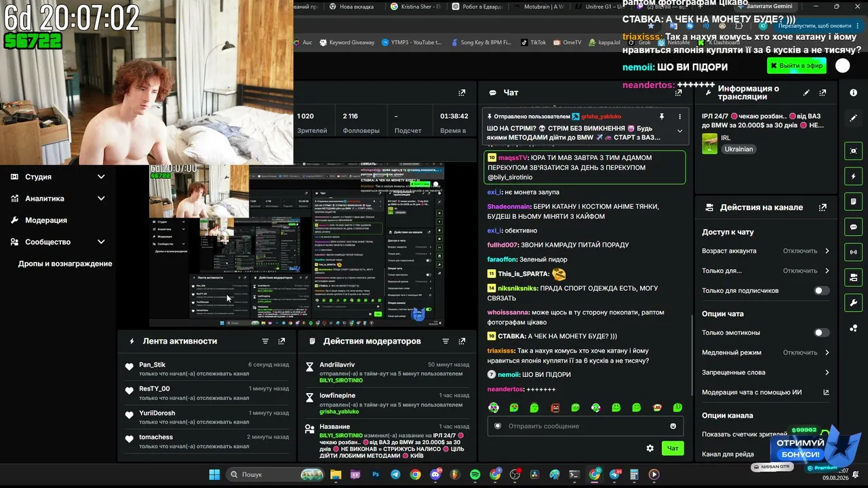Open the info icon in right sidebar

click(853, 92)
